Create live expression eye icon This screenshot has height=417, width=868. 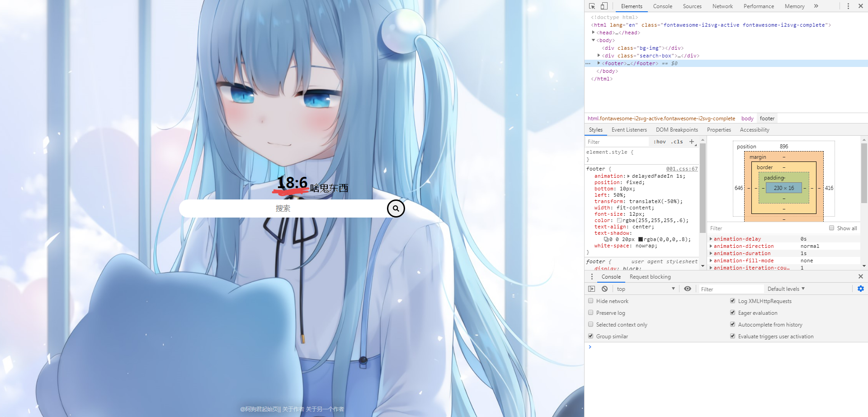coord(688,289)
